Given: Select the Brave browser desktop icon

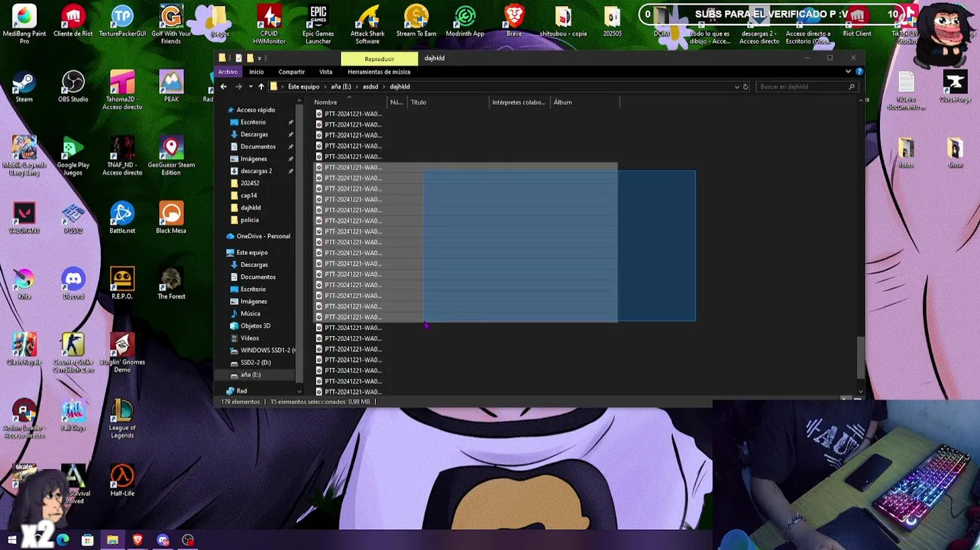Looking at the screenshot, I should (x=514, y=21).
